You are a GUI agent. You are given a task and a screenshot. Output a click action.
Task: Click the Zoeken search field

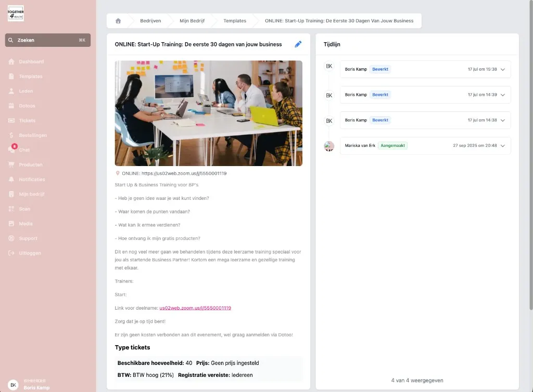pyautogui.click(x=47, y=40)
